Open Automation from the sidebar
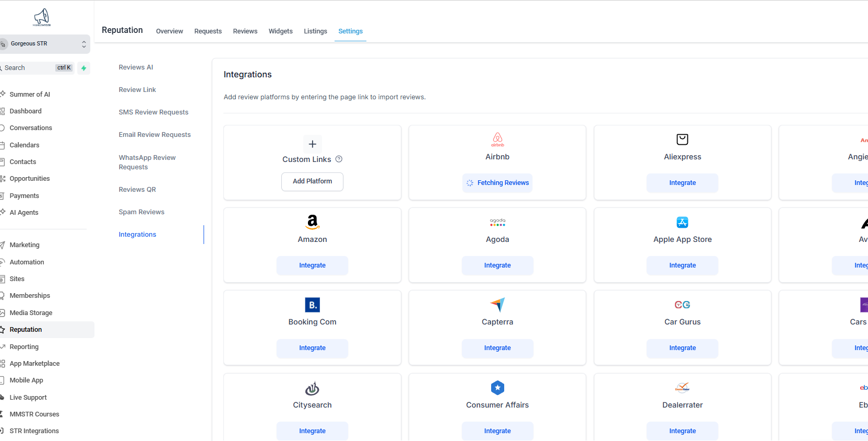 coord(27,262)
